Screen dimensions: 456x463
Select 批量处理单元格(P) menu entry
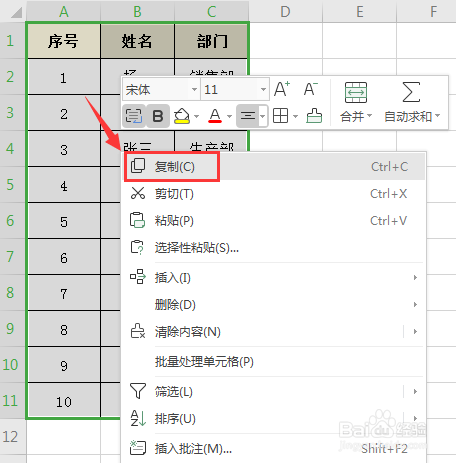pyautogui.click(x=274, y=362)
